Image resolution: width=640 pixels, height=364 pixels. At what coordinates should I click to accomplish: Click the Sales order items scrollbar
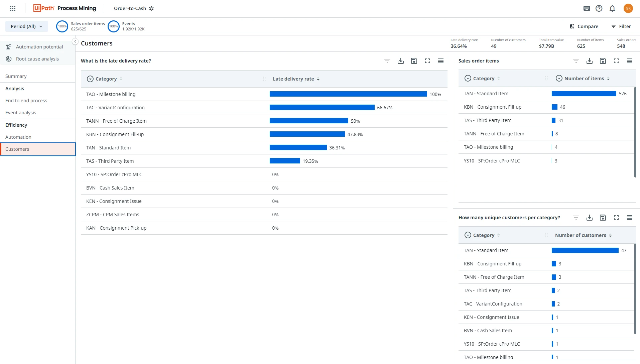pos(635,132)
